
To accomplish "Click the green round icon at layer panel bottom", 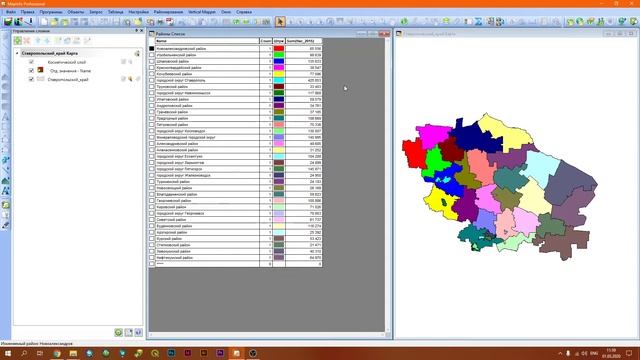I will pyautogui.click(x=118, y=332).
